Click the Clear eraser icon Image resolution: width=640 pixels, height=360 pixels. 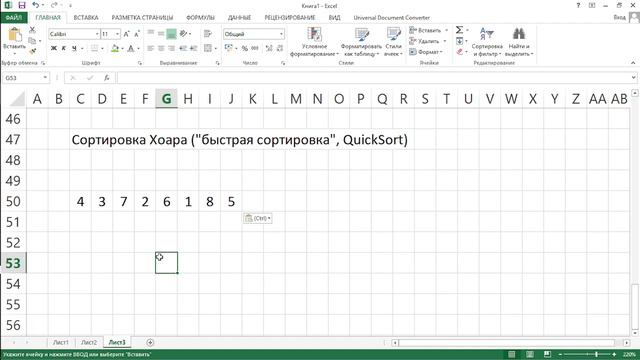(460, 51)
